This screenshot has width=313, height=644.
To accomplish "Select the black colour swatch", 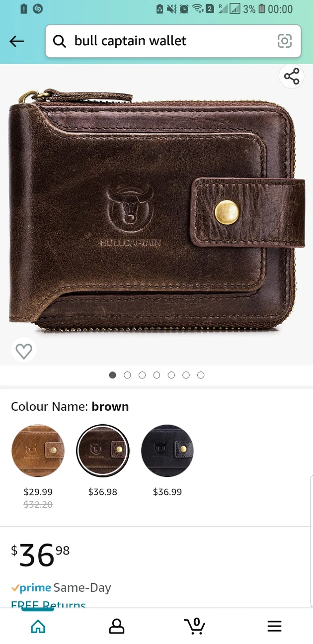I will [167, 451].
